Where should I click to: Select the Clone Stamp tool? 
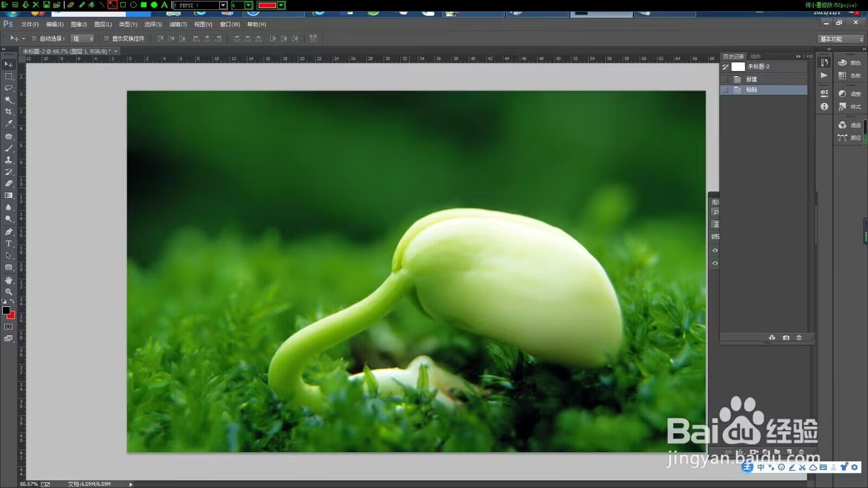pyautogui.click(x=9, y=160)
